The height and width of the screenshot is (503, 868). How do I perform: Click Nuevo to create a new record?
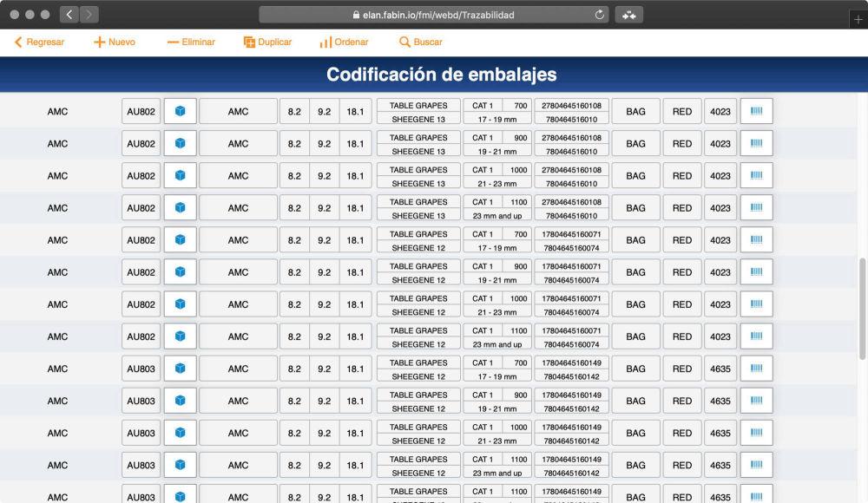[115, 42]
